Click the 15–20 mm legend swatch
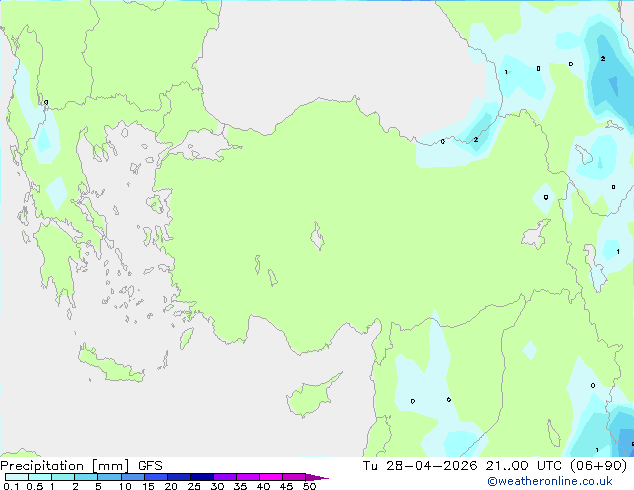The width and height of the screenshot is (634, 490). point(155,477)
